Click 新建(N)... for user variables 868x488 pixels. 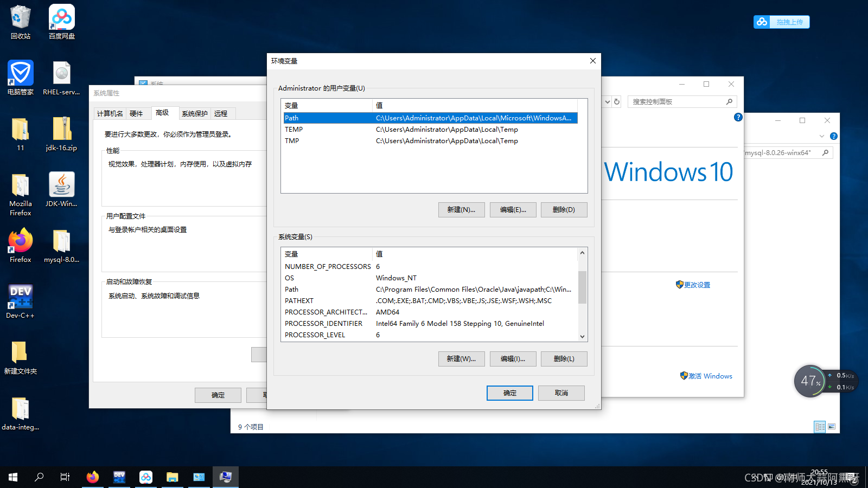pos(461,210)
